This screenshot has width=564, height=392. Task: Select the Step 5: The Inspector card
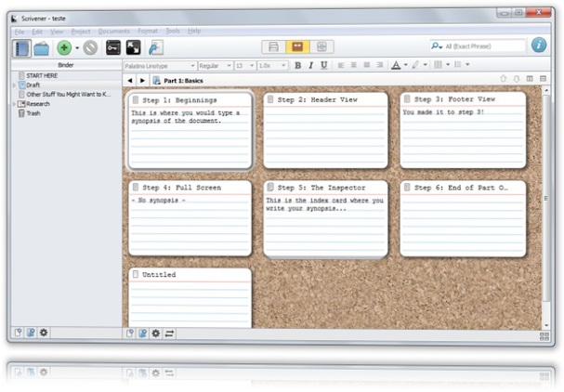(x=325, y=218)
